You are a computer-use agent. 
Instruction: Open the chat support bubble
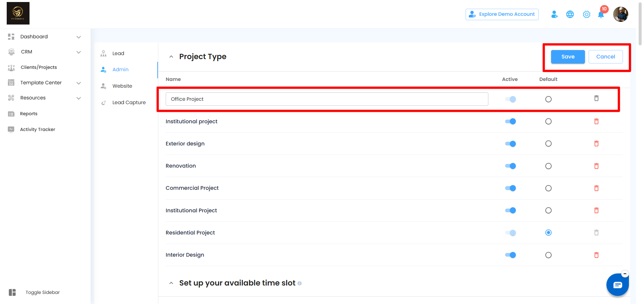point(617,285)
